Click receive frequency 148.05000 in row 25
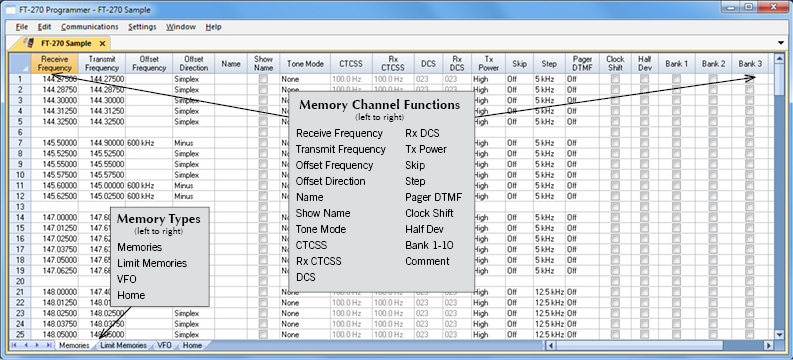The image size is (793, 360). 55,334
